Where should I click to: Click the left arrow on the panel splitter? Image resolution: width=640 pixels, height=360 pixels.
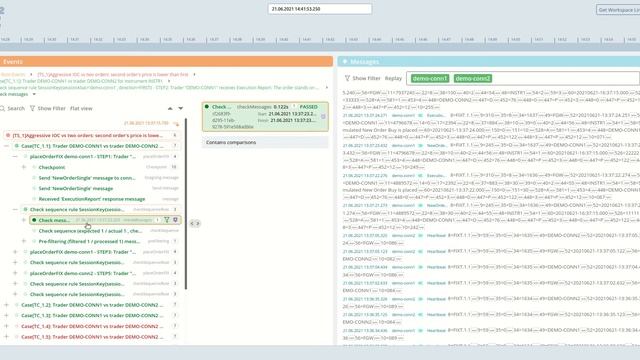tap(192, 223)
